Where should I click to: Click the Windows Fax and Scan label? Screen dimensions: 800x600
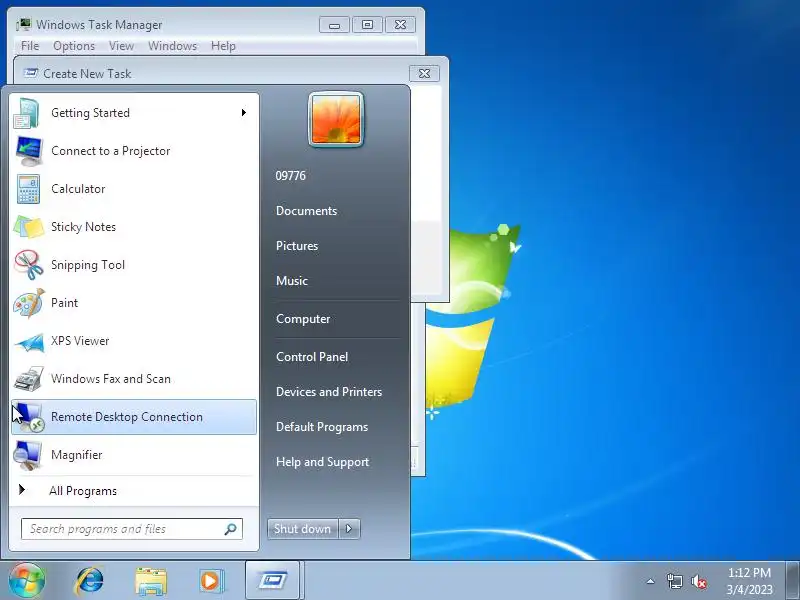click(x=111, y=379)
